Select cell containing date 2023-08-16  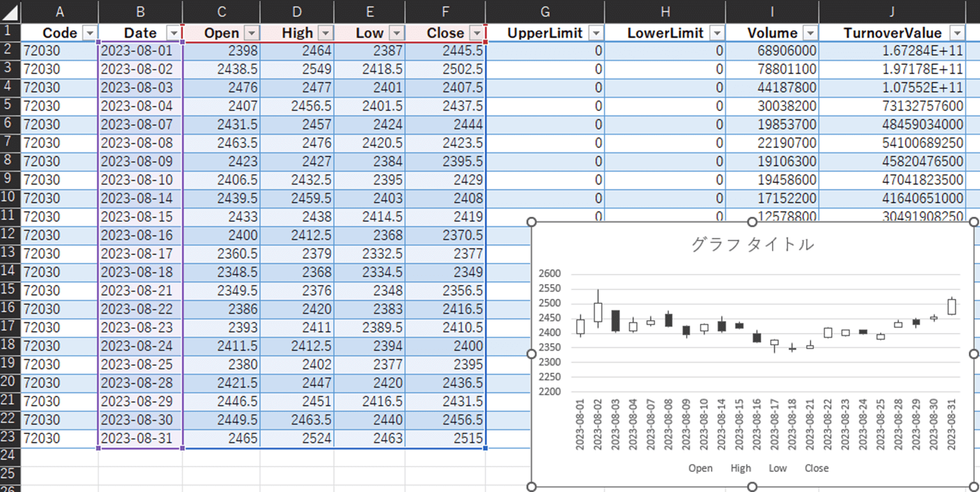click(x=137, y=235)
